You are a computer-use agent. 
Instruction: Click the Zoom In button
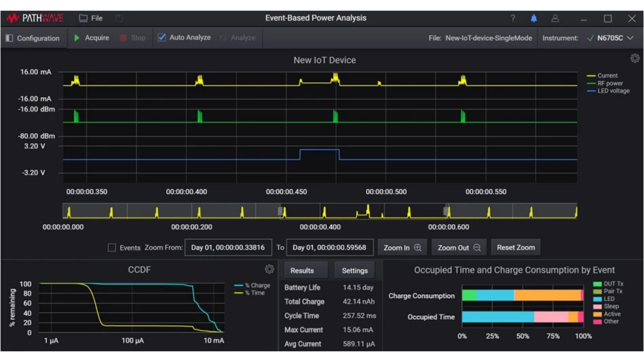point(402,248)
